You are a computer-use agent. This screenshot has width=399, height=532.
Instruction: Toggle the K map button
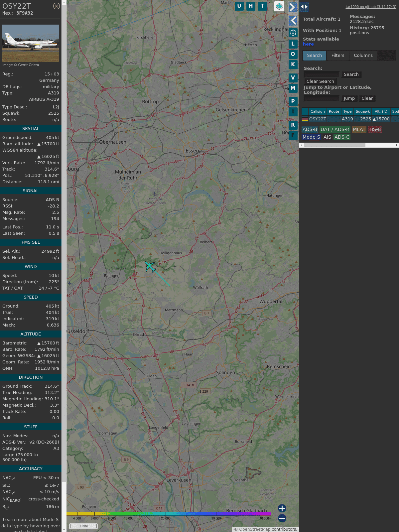293,65
